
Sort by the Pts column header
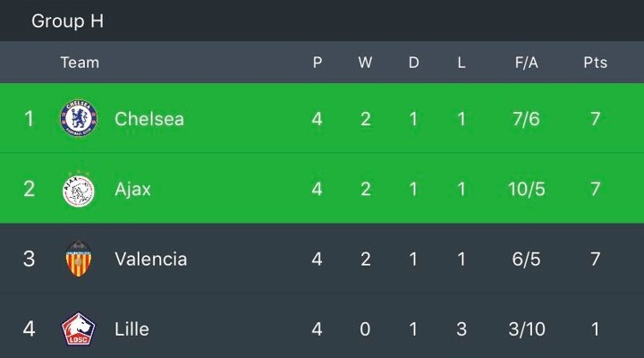tap(595, 63)
